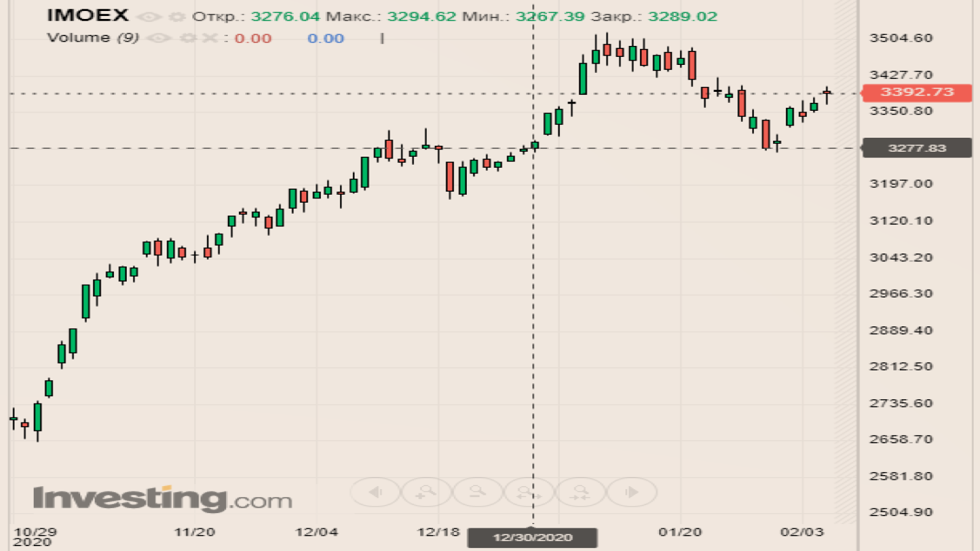Click the blue Volume value 0.00
This screenshot has width=980, height=551.
tap(326, 39)
